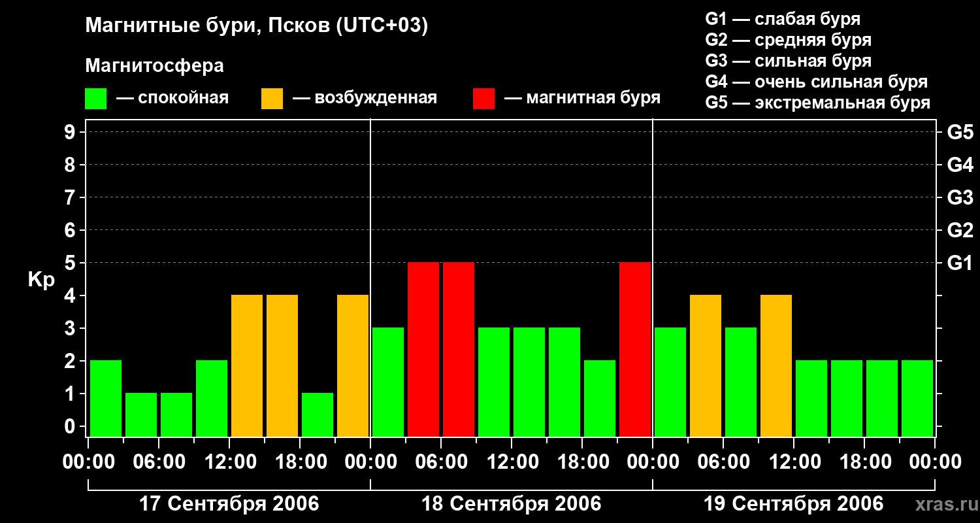Click the 'G4 — очень сильная буря' legend line
This screenshot has height=523, width=980.
coord(816,82)
